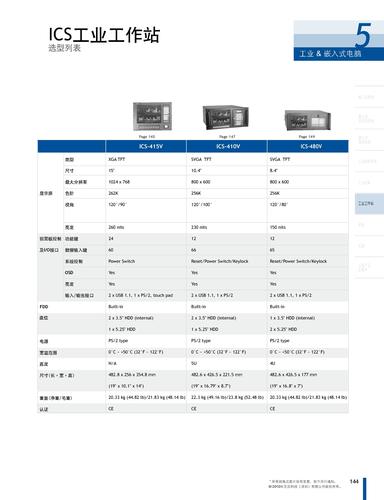384x500 pixels.
Task: Click the 显示屏 row group label
Action: (x=46, y=193)
